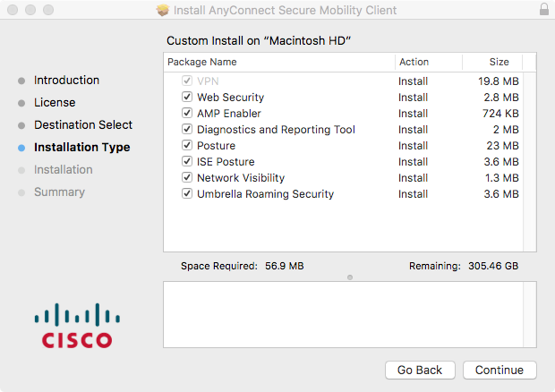Click the Size column header
This screenshot has height=392, width=555.
coord(492,62)
